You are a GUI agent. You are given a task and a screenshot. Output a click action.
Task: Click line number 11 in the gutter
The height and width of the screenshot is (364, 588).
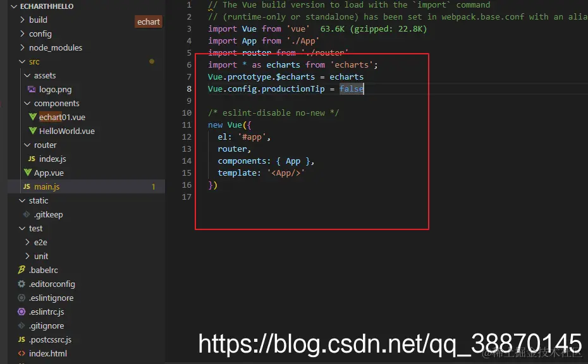(x=187, y=125)
